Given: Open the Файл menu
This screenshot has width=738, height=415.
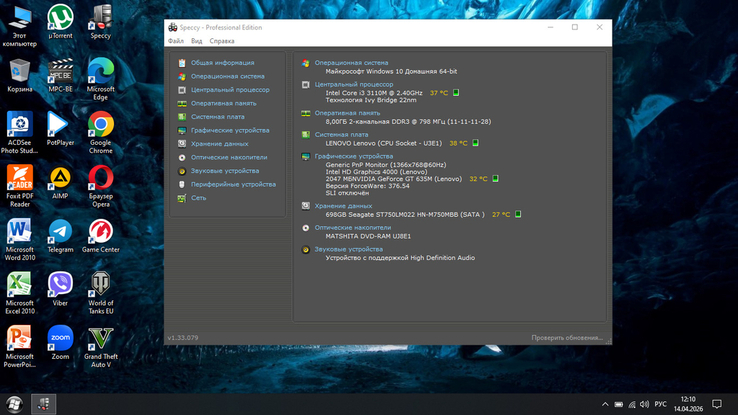Looking at the screenshot, I should pyautogui.click(x=176, y=41).
